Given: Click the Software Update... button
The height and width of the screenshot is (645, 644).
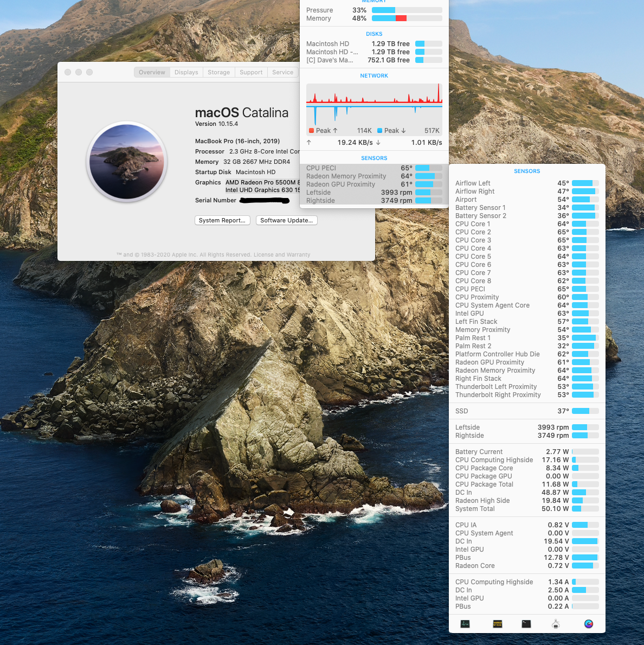Looking at the screenshot, I should pyautogui.click(x=286, y=220).
